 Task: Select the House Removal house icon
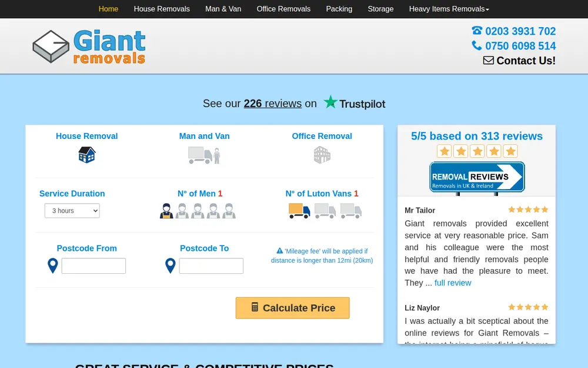point(87,155)
